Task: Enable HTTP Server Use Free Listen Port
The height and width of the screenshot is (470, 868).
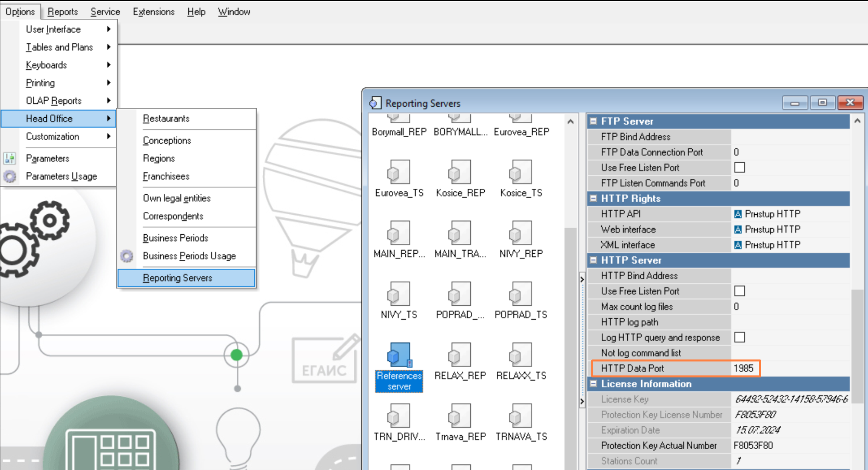Action: pos(739,291)
